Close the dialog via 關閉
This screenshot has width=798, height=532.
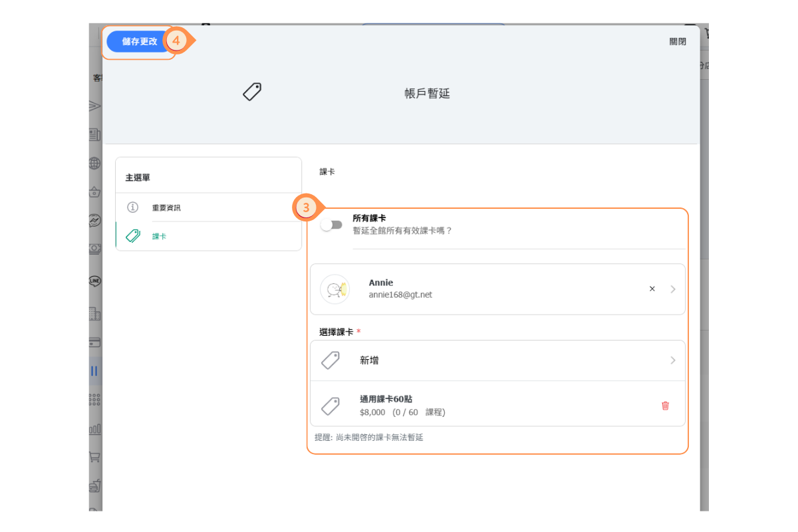click(677, 41)
